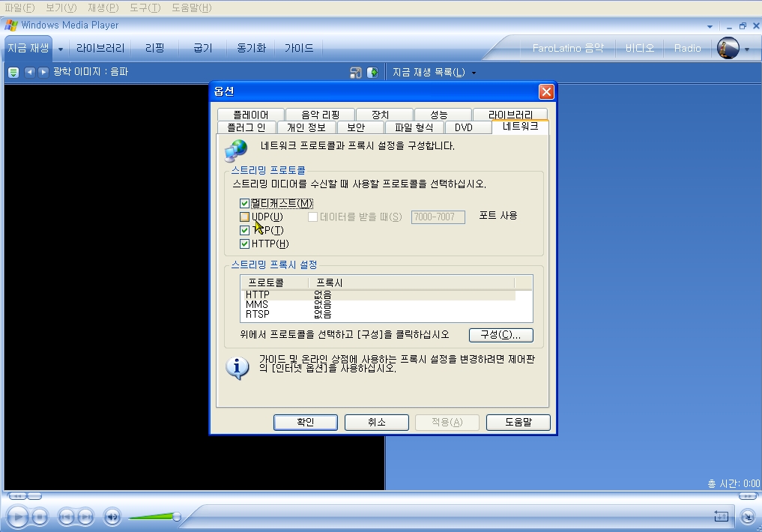Open the FaroLatino 음악 link

tap(568, 48)
